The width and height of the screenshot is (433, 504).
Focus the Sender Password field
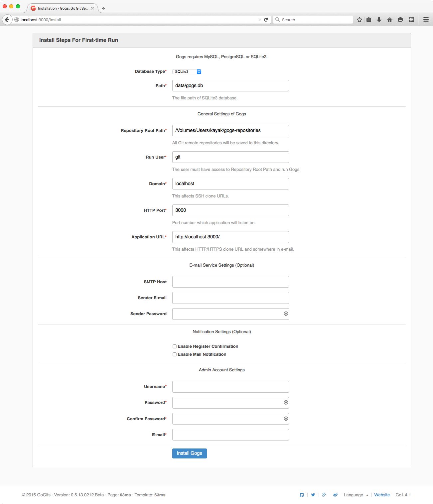tap(230, 314)
